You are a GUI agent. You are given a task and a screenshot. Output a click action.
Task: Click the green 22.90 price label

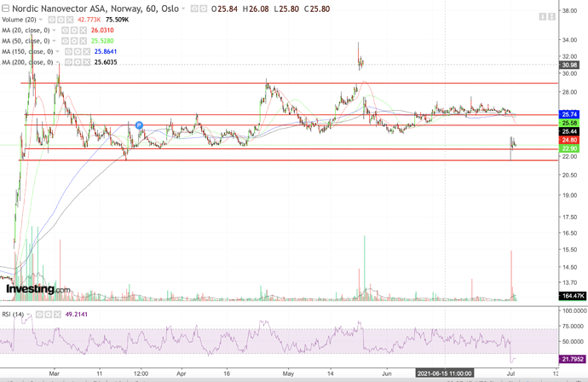(x=569, y=148)
